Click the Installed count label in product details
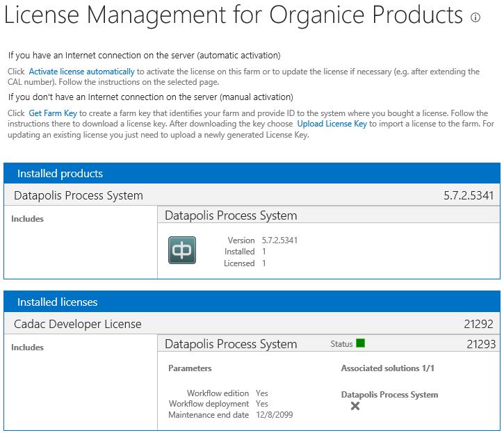Screen dimensions: 504x433 coord(239,252)
